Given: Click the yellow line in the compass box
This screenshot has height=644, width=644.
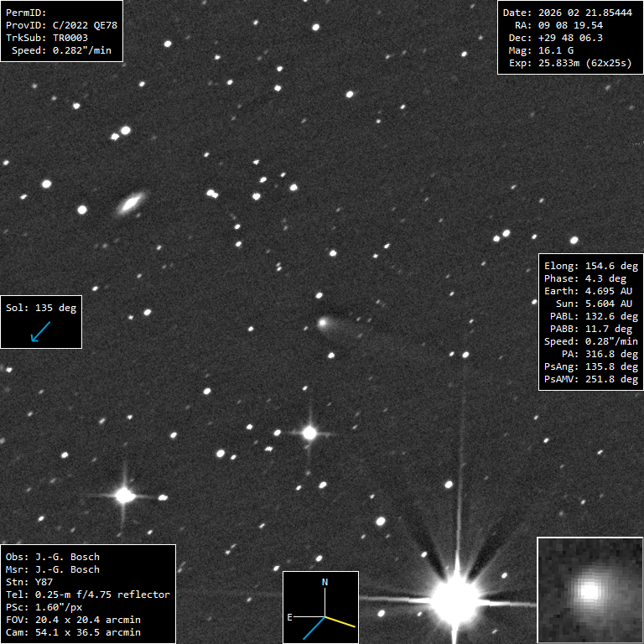Looking at the screenshot, I should [x=340, y=621].
